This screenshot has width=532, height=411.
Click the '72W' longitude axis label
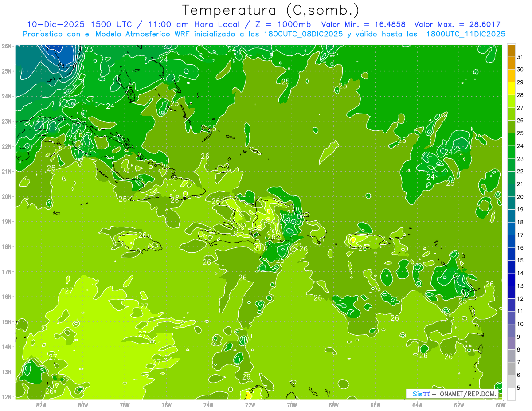[x=250, y=405]
